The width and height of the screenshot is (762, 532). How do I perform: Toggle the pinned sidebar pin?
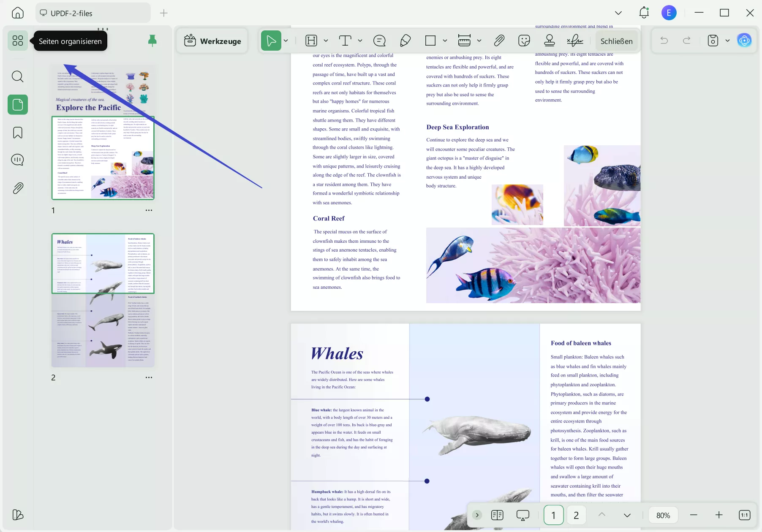click(x=152, y=41)
